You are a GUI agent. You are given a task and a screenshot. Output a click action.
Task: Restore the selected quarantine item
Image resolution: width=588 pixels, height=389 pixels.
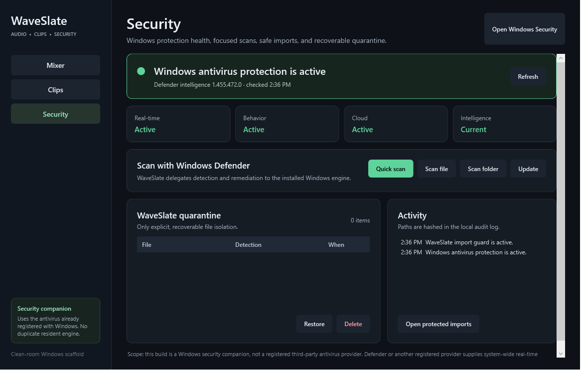(314, 324)
